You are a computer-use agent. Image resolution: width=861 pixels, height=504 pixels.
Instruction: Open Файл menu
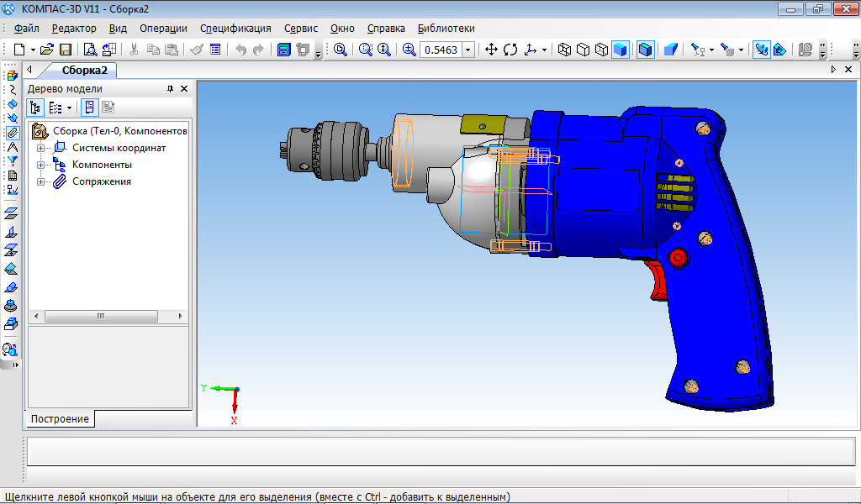[26, 29]
